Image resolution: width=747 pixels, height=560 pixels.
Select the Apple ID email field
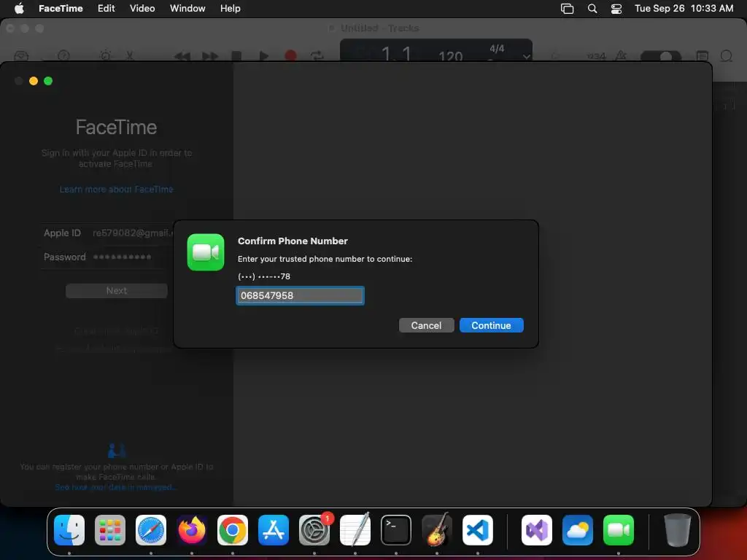click(x=133, y=233)
